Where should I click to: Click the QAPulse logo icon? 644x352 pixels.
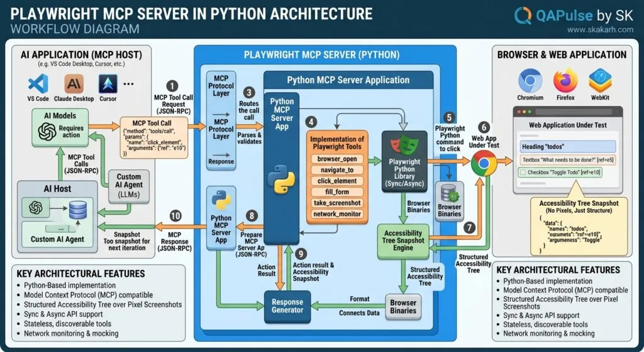pyautogui.click(x=523, y=15)
